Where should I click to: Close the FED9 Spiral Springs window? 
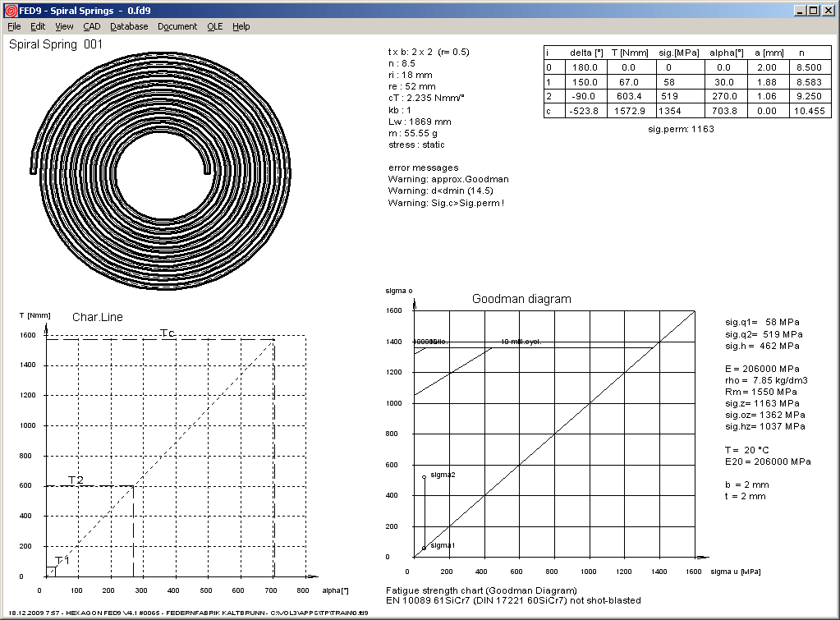[x=829, y=10]
